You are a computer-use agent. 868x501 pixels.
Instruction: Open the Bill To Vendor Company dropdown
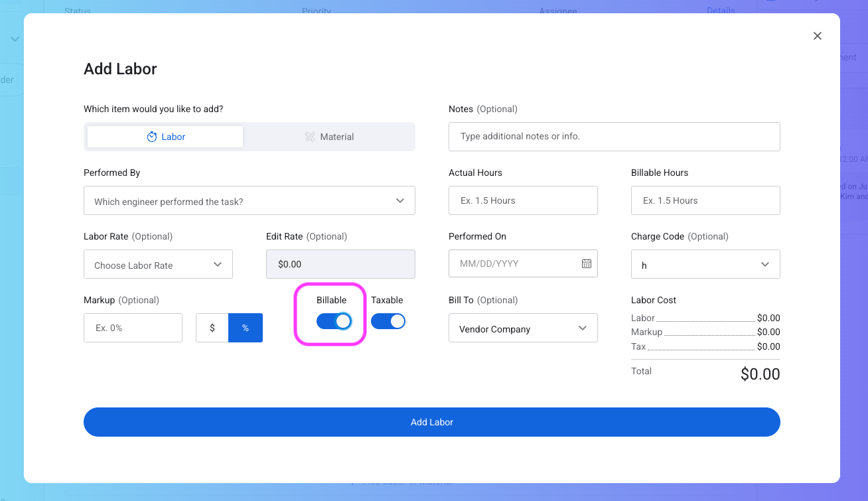coord(523,328)
